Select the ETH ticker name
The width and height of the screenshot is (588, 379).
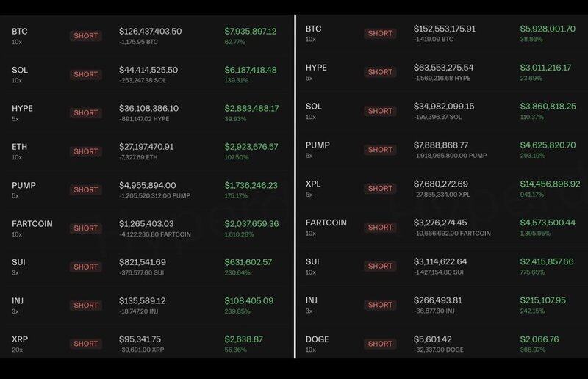click(x=20, y=147)
